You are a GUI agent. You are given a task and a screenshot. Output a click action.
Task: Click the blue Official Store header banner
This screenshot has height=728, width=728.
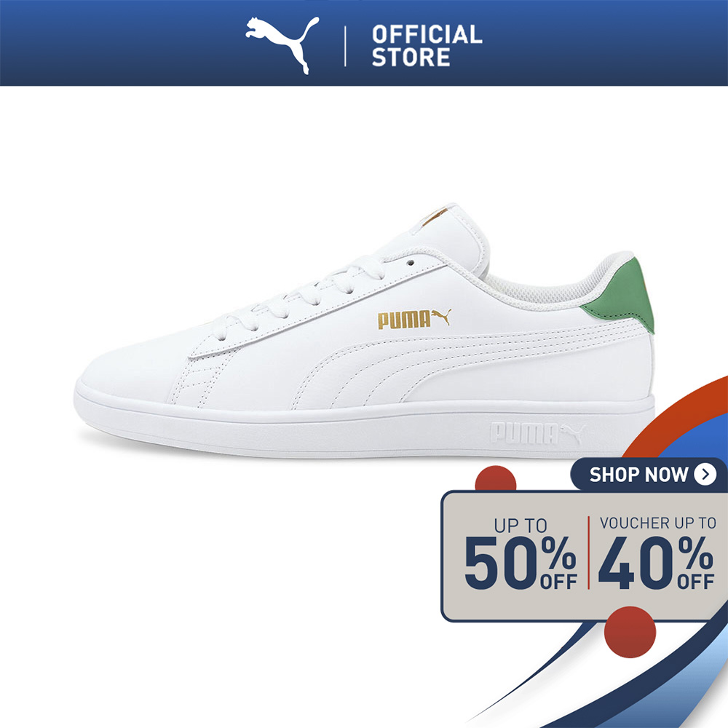coord(364,43)
